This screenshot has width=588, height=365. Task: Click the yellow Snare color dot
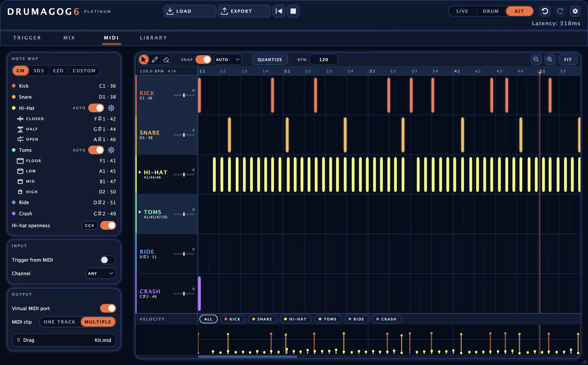click(14, 97)
